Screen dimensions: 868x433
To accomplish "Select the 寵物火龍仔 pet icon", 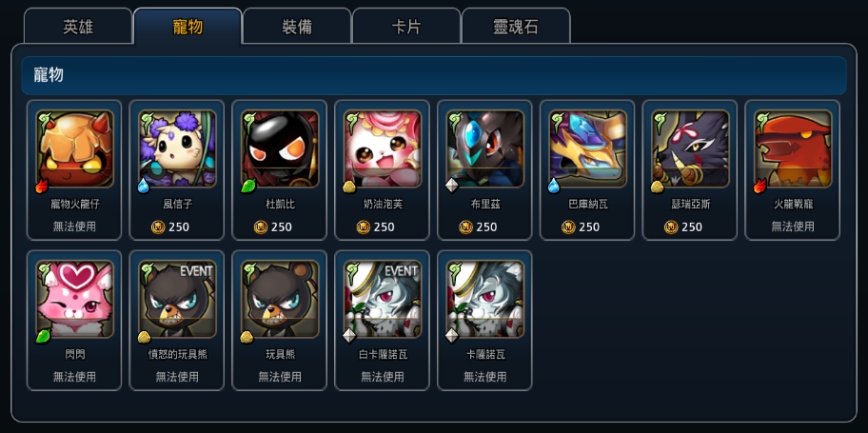I will 75,148.
